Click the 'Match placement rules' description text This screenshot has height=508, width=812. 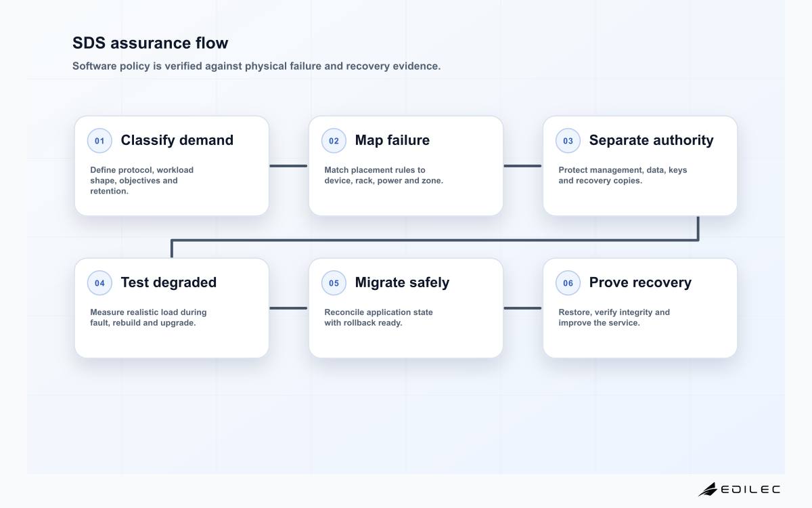pyautogui.click(x=384, y=175)
